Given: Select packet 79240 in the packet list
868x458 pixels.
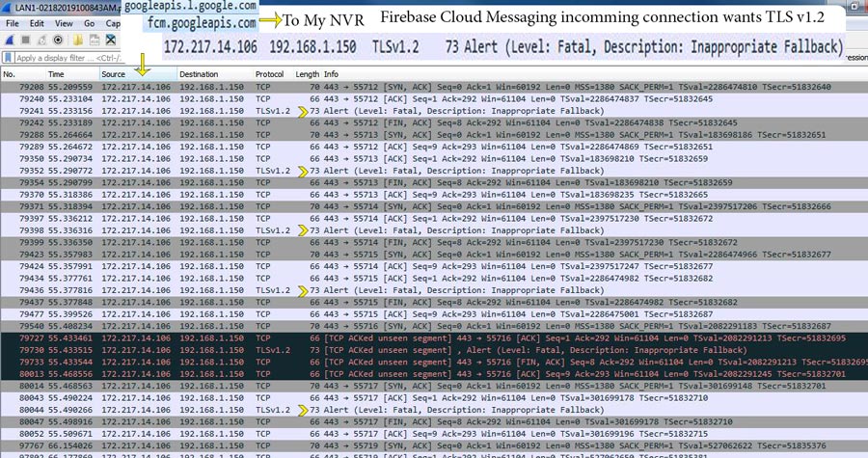Looking at the screenshot, I should click(434, 99).
